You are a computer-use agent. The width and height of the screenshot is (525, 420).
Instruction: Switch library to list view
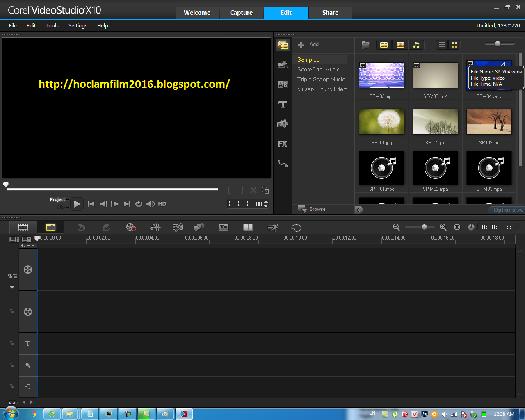442,44
